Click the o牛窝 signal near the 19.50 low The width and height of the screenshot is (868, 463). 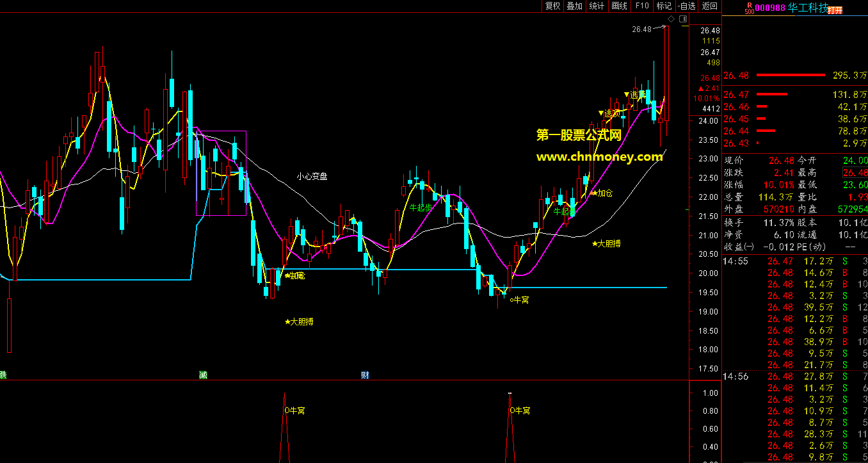[x=520, y=300]
